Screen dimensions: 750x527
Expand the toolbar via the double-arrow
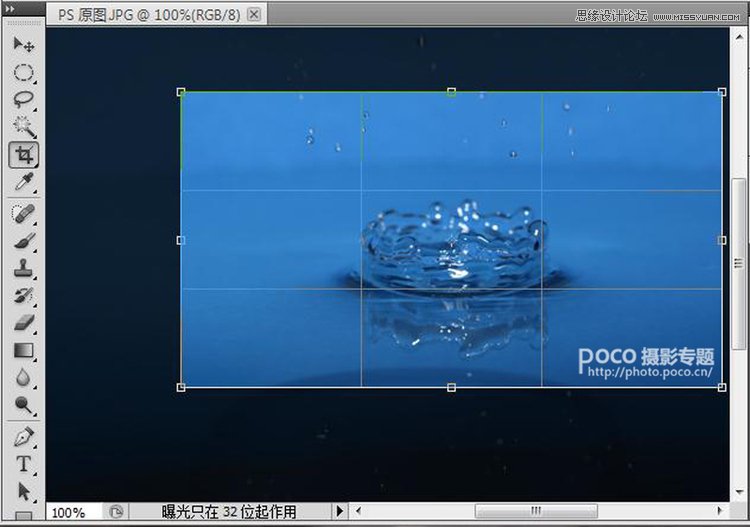(10, 9)
